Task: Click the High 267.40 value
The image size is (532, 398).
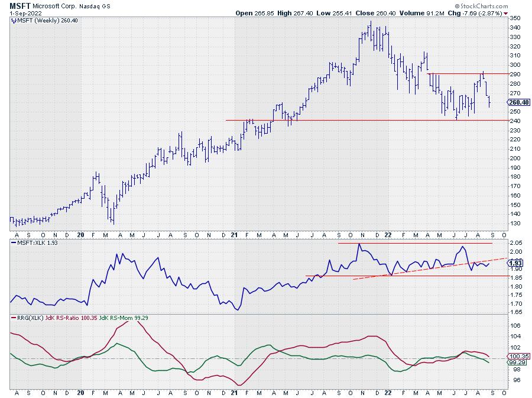Action: 295,13
